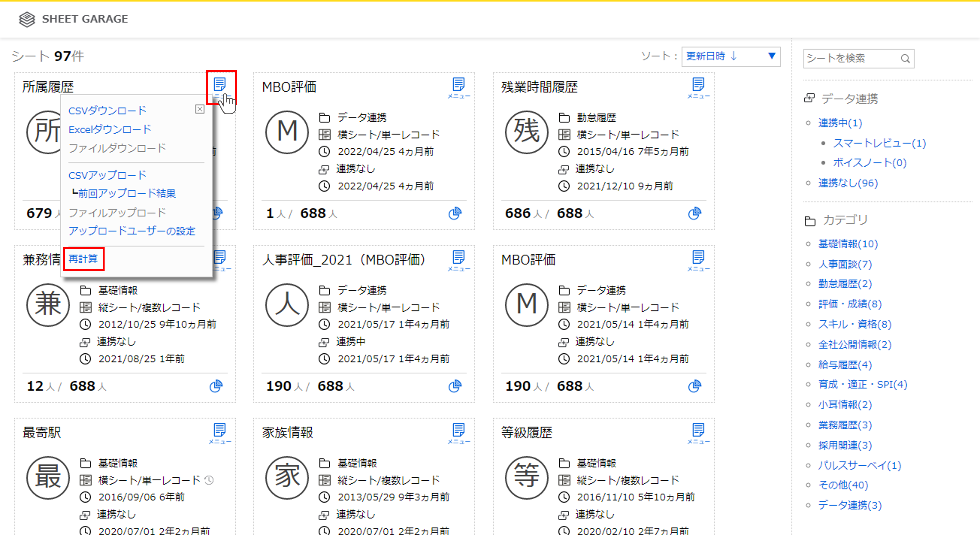Click the pie chart icon on 人事評価_2021 card
This screenshot has width=980, height=535.
[x=455, y=386]
